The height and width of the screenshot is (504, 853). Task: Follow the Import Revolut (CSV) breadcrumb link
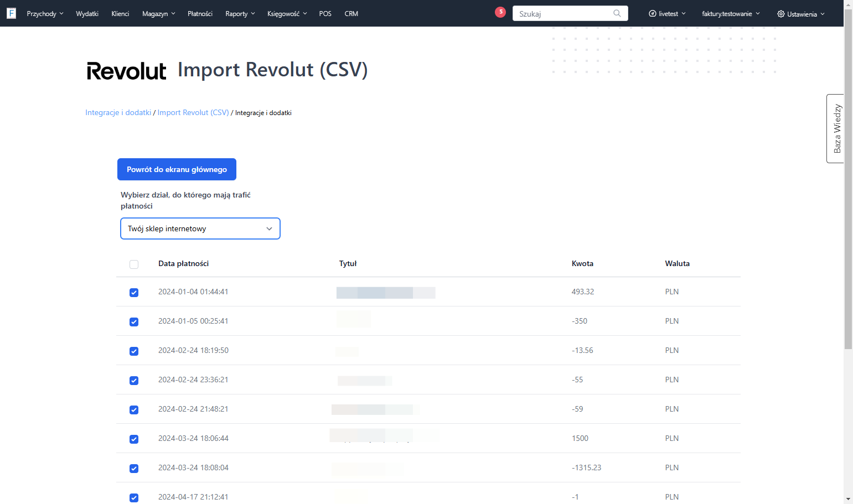pyautogui.click(x=193, y=112)
